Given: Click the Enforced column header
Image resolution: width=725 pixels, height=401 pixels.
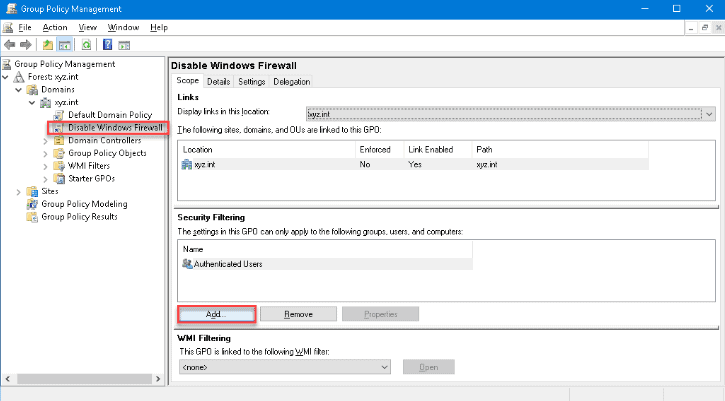Looking at the screenshot, I should [380, 149].
